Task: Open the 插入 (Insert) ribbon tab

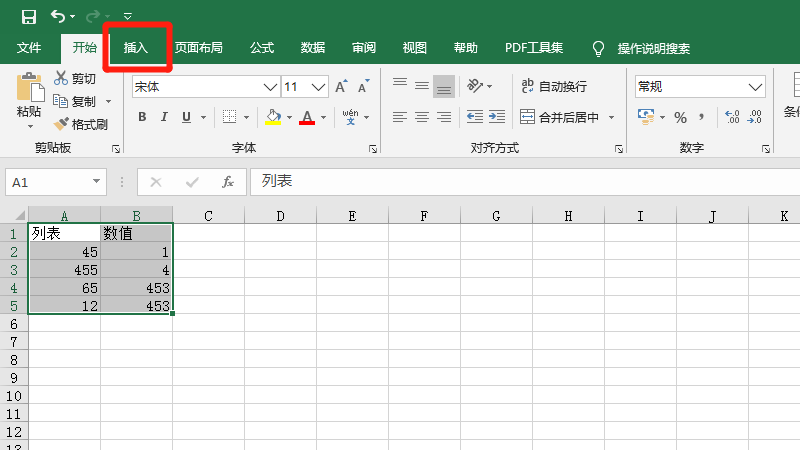Action: tap(136, 47)
